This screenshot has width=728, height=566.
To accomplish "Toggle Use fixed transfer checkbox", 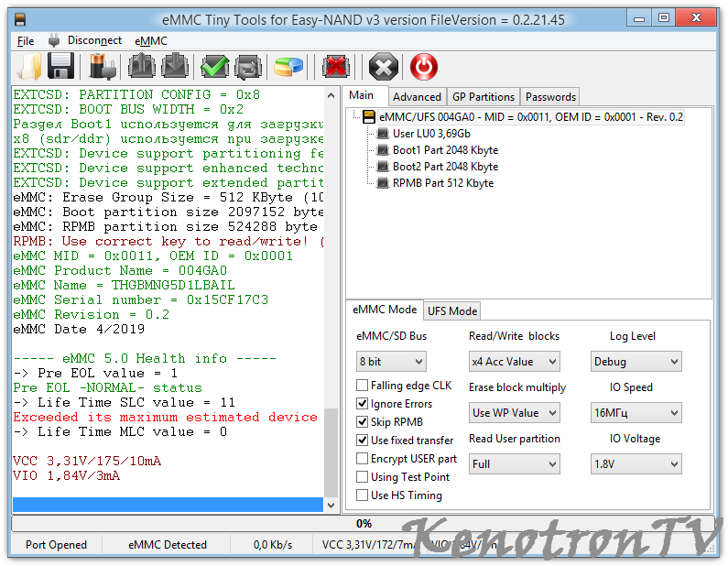I will click(362, 441).
